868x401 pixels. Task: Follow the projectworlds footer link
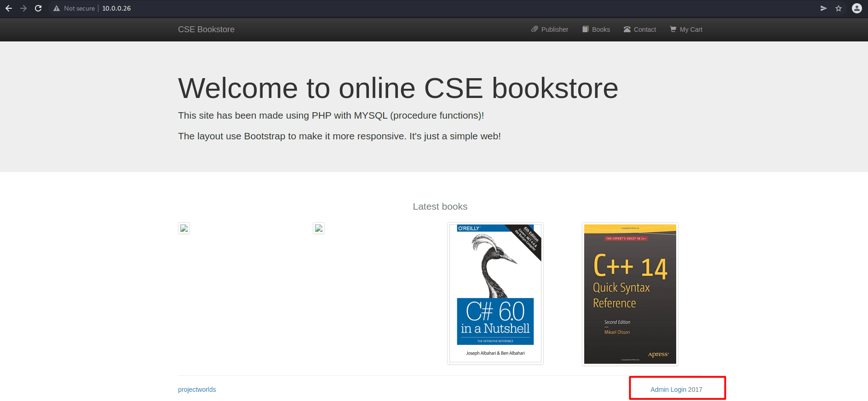(x=197, y=390)
